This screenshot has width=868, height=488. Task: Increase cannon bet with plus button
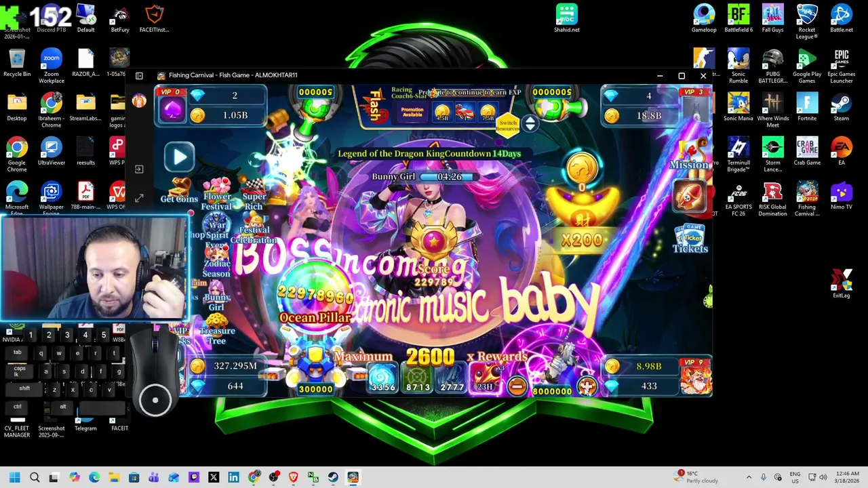[587, 386]
